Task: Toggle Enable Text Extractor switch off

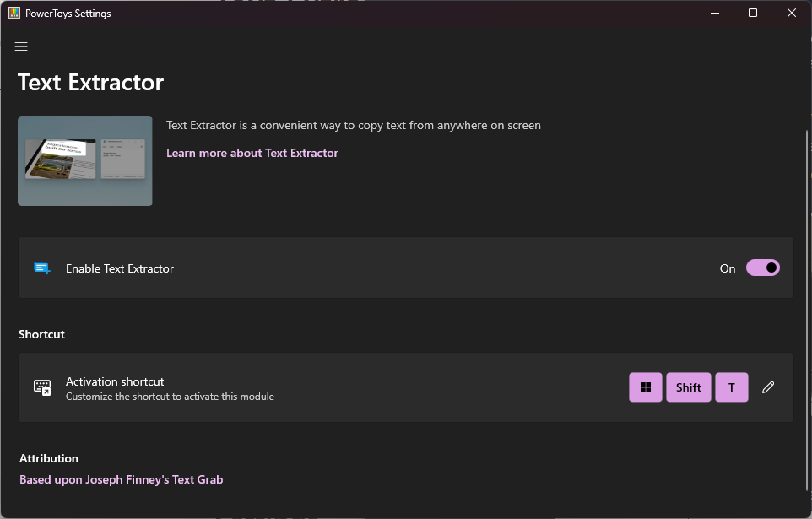Action: tap(763, 268)
